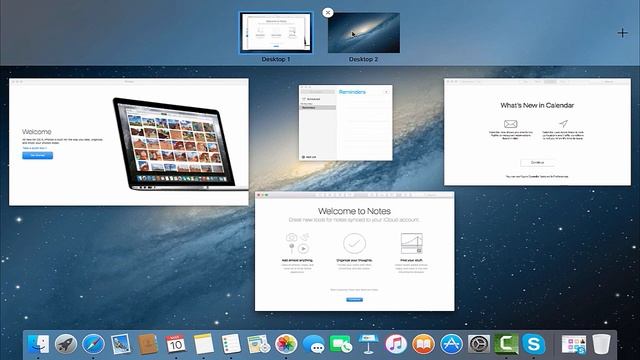Click the checkmark circle icon in Notes

point(354,244)
